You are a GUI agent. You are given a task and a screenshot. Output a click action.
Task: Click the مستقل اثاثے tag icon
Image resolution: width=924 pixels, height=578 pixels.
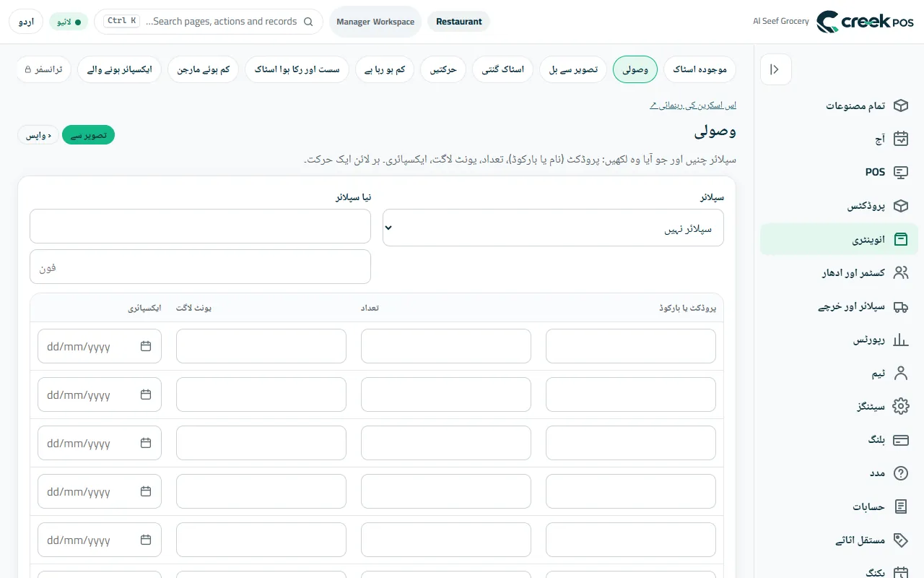(900, 540)
